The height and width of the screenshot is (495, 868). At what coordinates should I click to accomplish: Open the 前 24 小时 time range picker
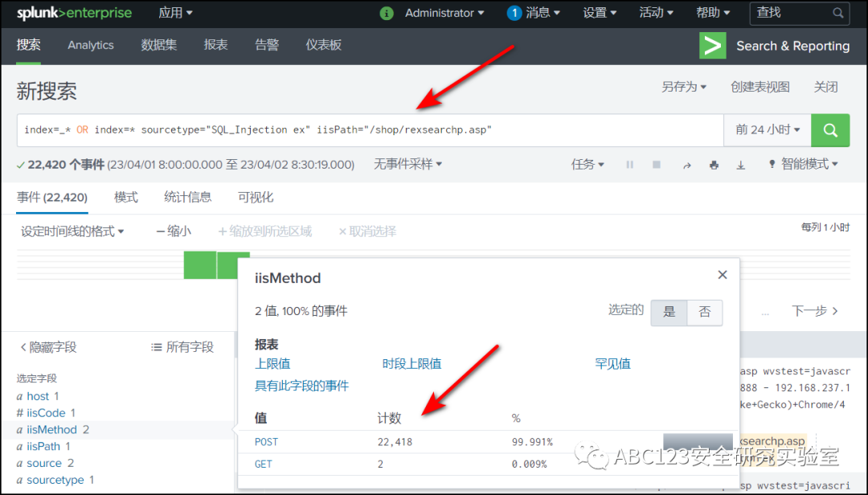point(767,129)
